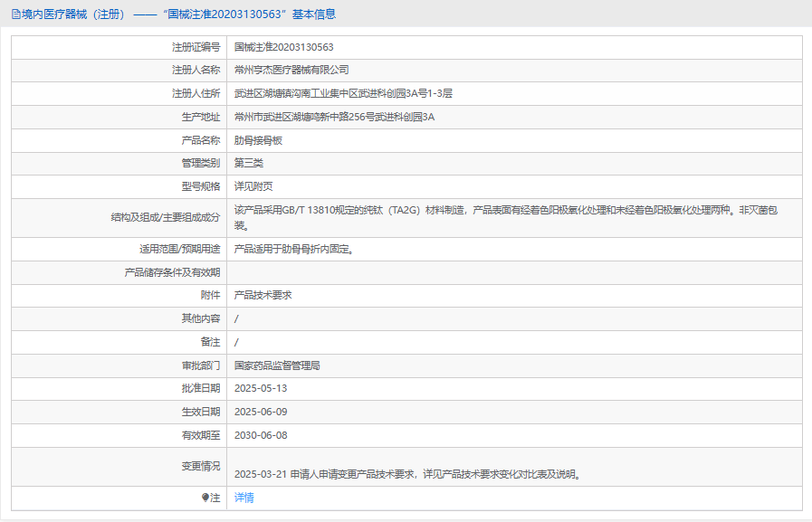Click the 变更情况 label
Screen dimensions: 812x522
point(200,467)
